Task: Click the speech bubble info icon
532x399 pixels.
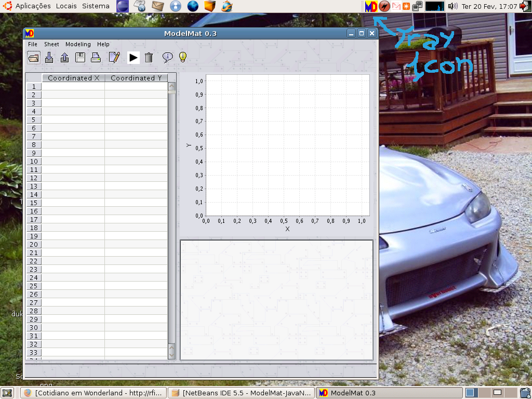Action: [x=168, y=58]
